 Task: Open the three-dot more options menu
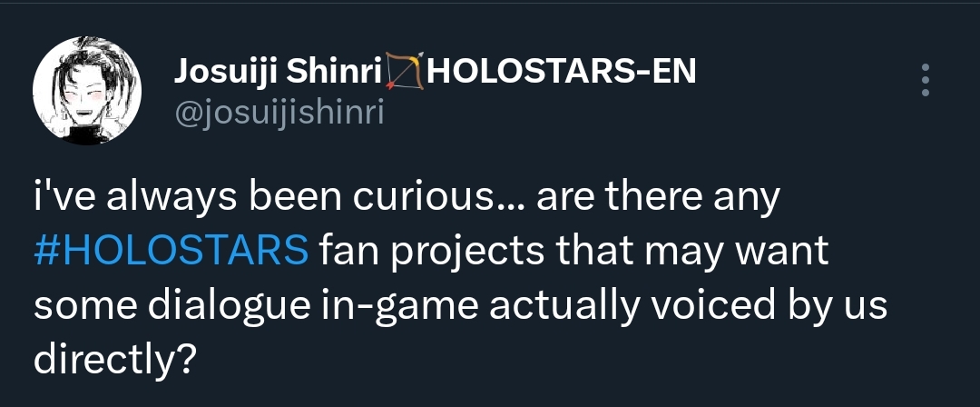tap(925, 80)
